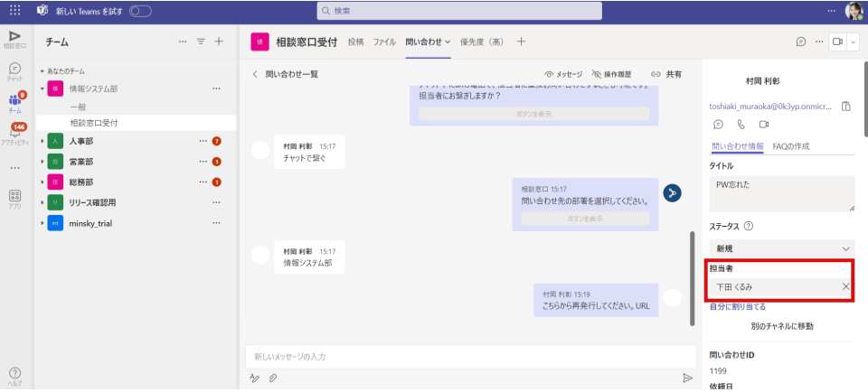Open the channel conversation icon in the header
The width and height of the screenshot is (868, 392).
[800, 42]
